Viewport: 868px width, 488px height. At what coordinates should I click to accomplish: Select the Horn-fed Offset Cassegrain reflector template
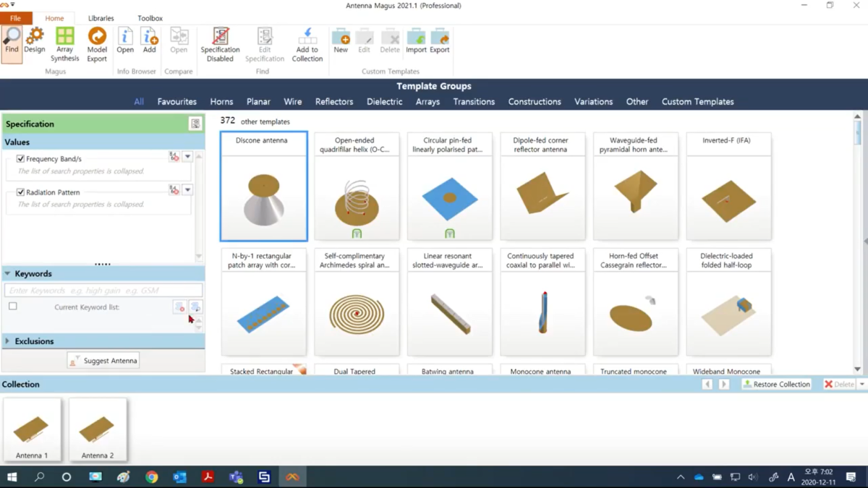pyautogui.click(x=636, y=302)
